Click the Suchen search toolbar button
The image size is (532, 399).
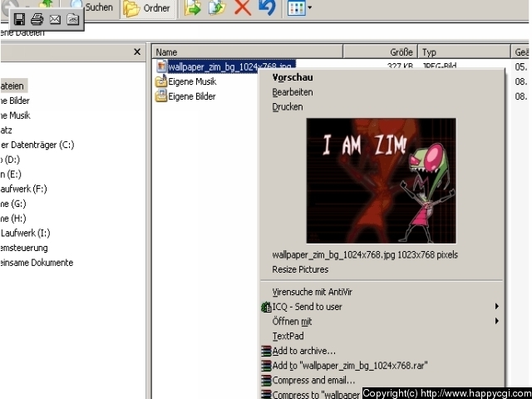coord(91,7)
